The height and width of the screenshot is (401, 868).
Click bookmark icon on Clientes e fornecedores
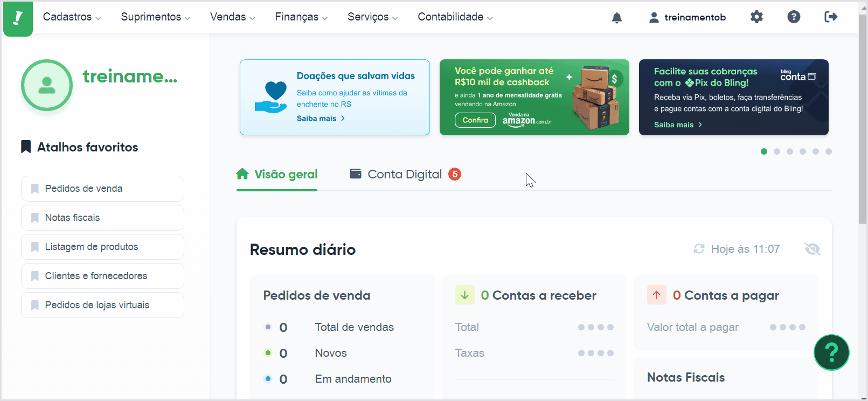tap(35, 276)
